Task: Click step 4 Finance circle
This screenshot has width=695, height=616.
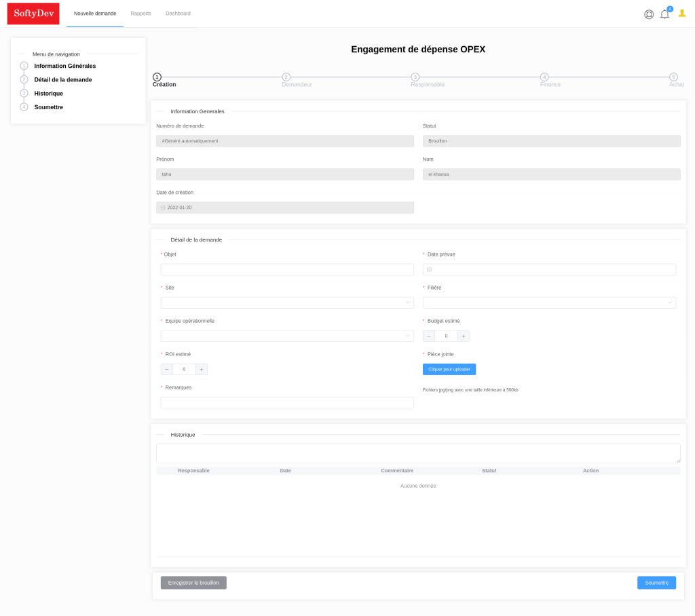Action: [x=544, y=77]
